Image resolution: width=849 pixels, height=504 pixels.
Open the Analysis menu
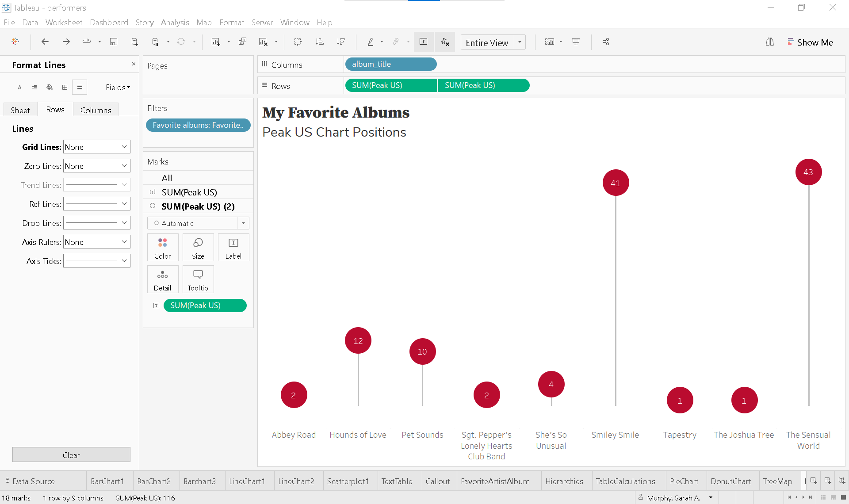click(175, 23)
